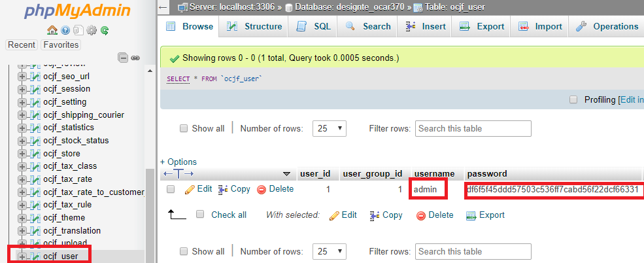644x263 pixels.
Task: Click the red Delete icon in admin row
Action: pos(262,189)
